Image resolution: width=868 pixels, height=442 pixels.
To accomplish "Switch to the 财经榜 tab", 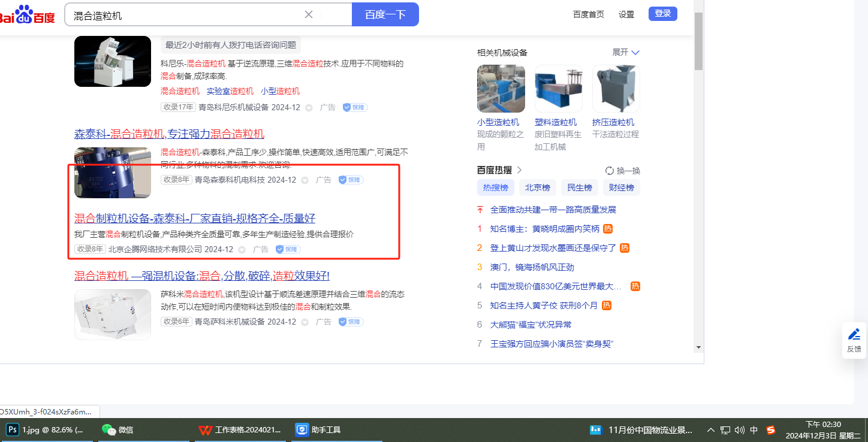I will click(622, 187).
